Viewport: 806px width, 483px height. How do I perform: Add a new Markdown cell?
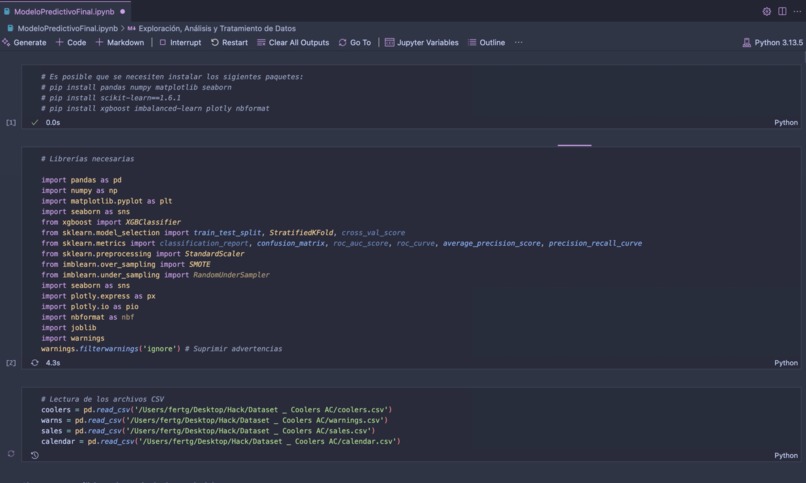pos(120,43)
